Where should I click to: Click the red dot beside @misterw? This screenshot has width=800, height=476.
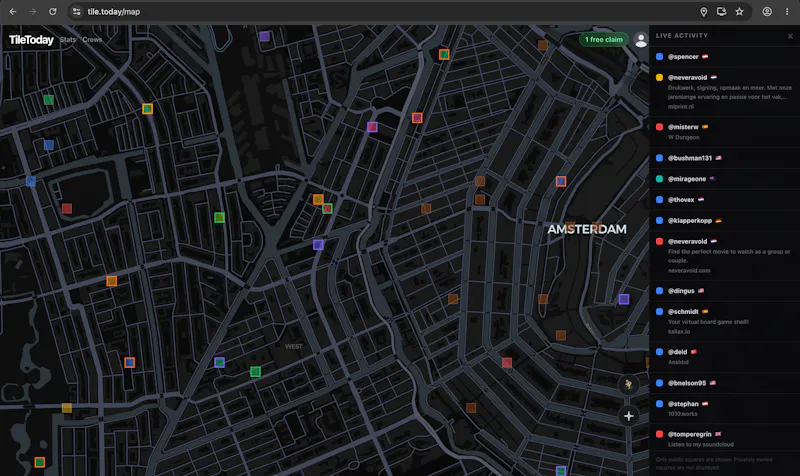[x=659, y=127]
